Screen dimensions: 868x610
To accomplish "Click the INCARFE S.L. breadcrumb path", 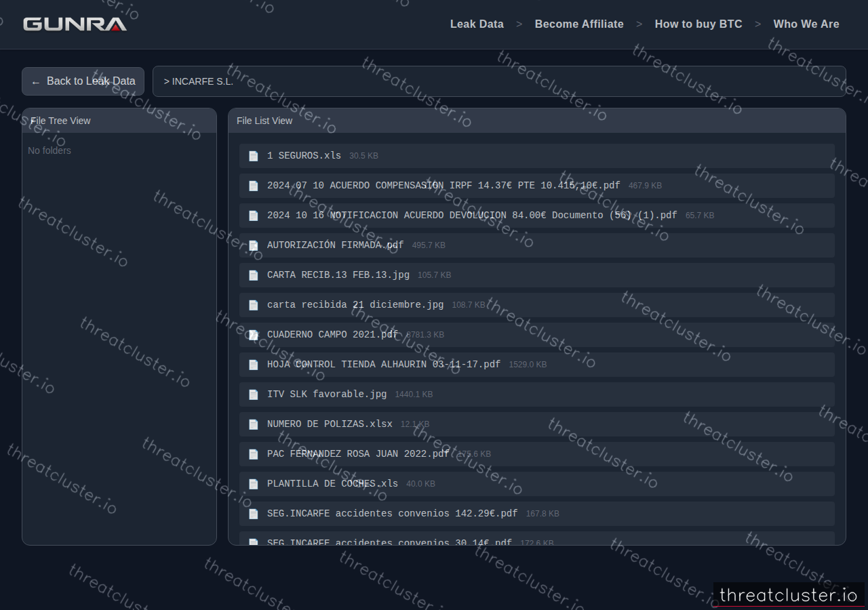I will click(199, 81).
